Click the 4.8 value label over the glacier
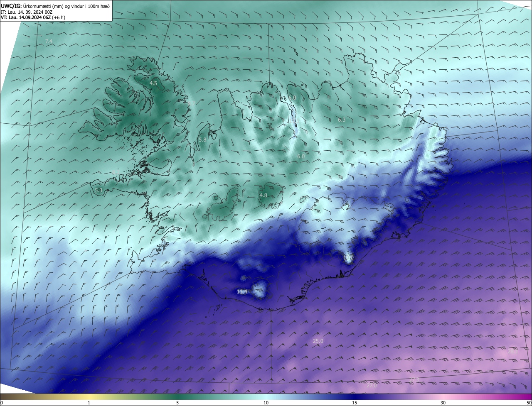This screenshot has width=532, height=406. coord(264,195)
